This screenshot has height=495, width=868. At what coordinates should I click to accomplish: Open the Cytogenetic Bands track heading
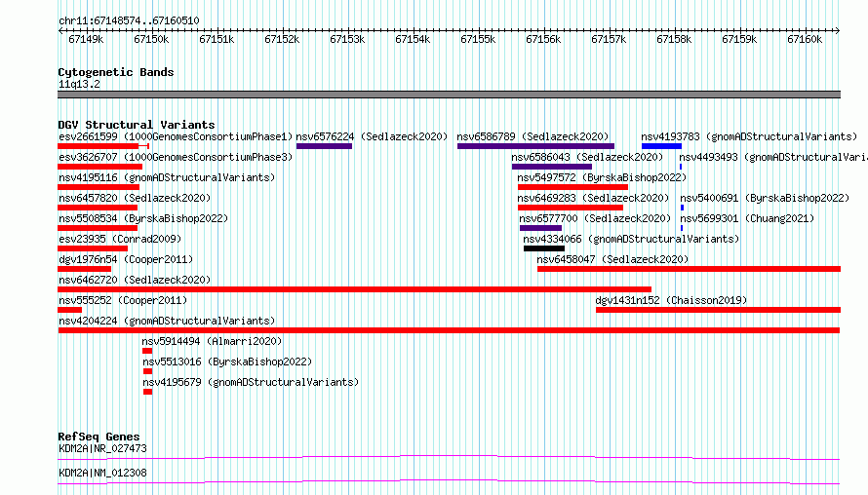click(x=116, y=72)
